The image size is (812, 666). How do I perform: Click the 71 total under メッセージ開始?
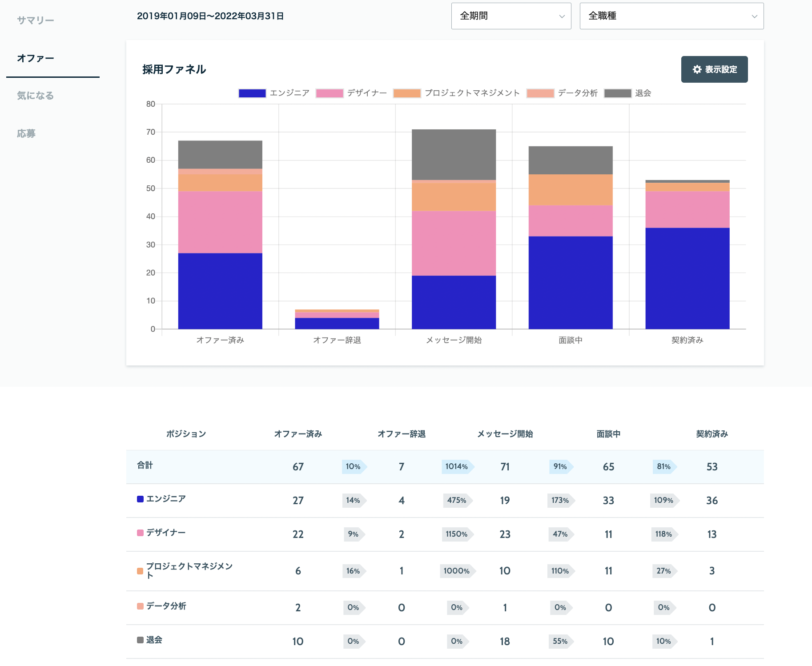[x=505, y=467]
